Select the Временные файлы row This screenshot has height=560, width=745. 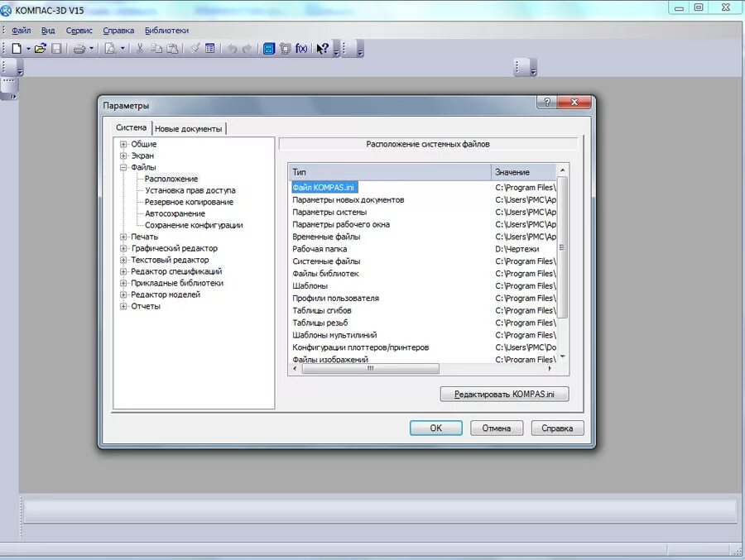[x=423, y=237]
